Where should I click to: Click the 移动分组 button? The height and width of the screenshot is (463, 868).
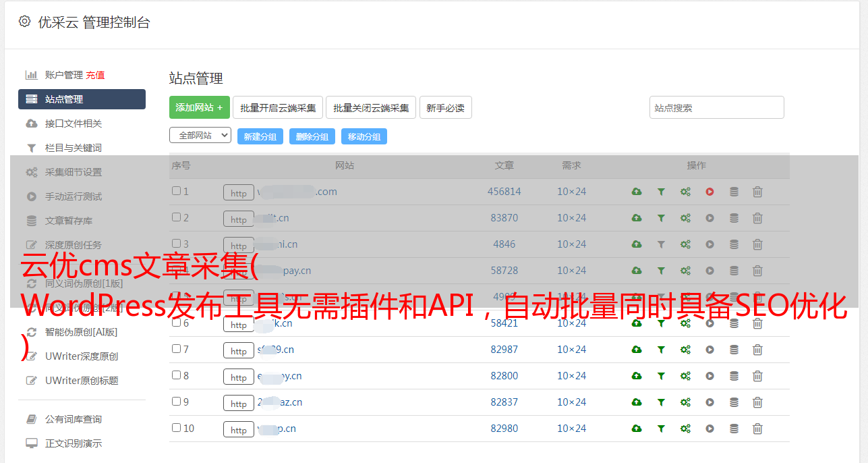364,136
